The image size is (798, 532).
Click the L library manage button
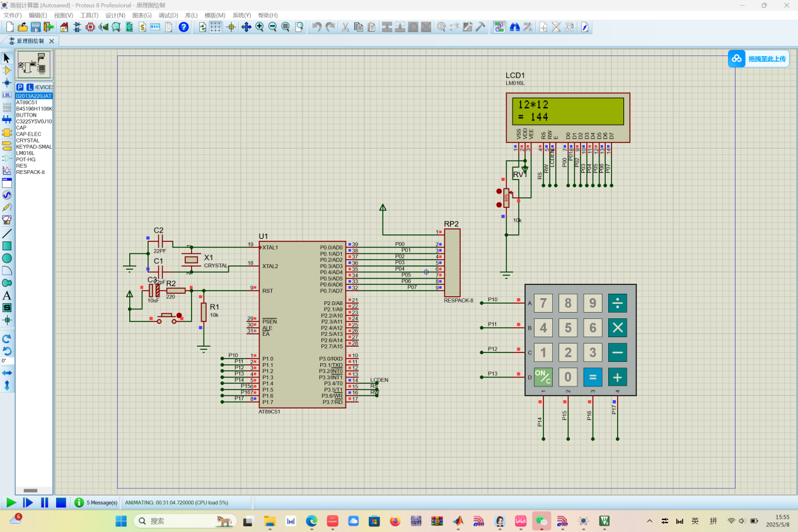tap(29, 87)
